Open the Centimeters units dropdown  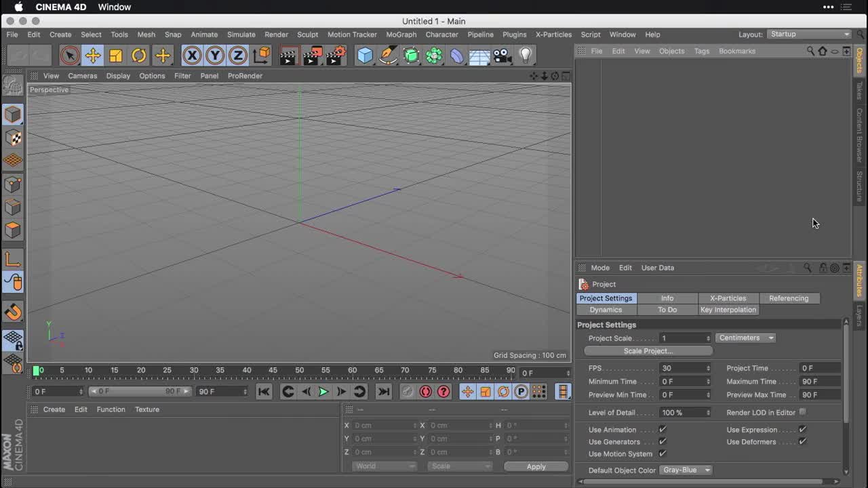click(745, 338)
